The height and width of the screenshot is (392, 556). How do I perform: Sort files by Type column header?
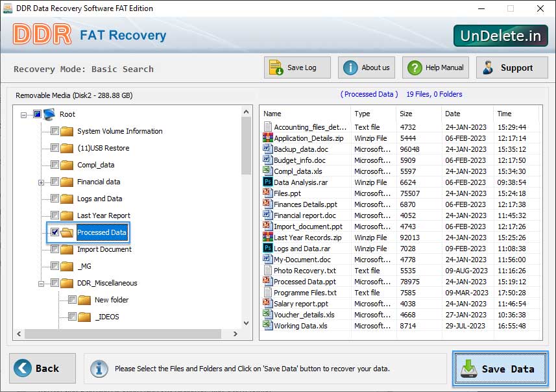pyautogui.click(x=374, y=114)
